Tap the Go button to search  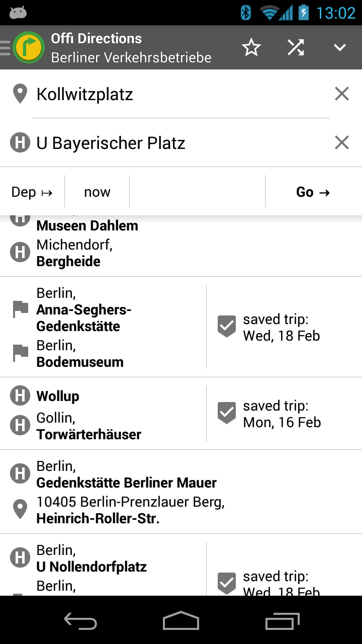click(313, 192)
